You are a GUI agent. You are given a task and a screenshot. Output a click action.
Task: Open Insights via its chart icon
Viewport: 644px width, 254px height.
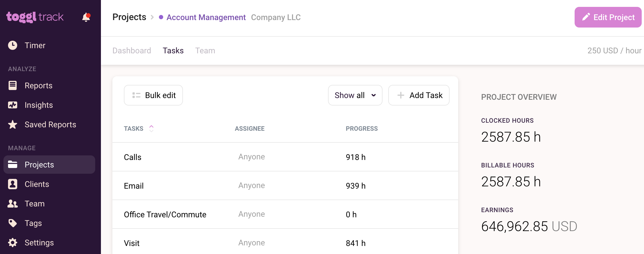point(13,105)
